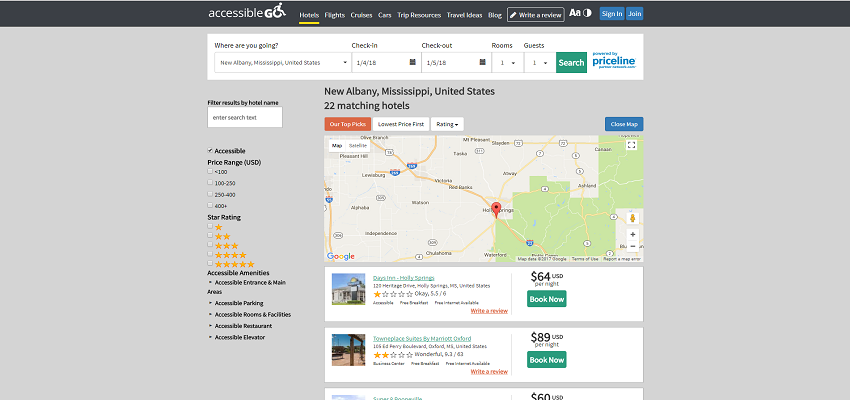Zoom out on the map
850x400 pixels.
click(632, 247)
